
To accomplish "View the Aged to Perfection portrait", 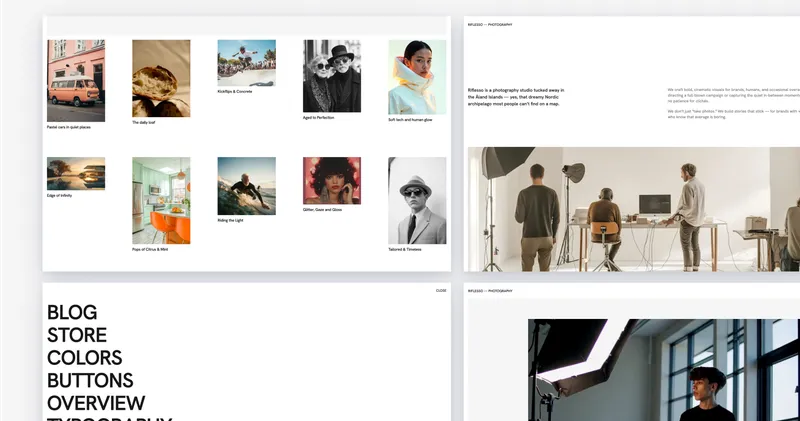I will point(332,76).
